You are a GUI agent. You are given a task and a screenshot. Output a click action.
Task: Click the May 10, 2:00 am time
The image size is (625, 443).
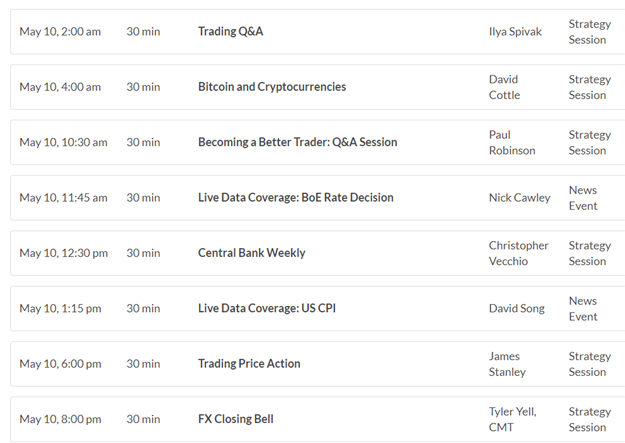tap(60, 32)
